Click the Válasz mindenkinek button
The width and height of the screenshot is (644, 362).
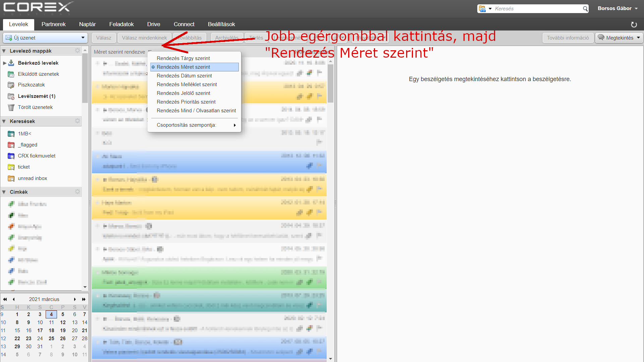(144, 38)
